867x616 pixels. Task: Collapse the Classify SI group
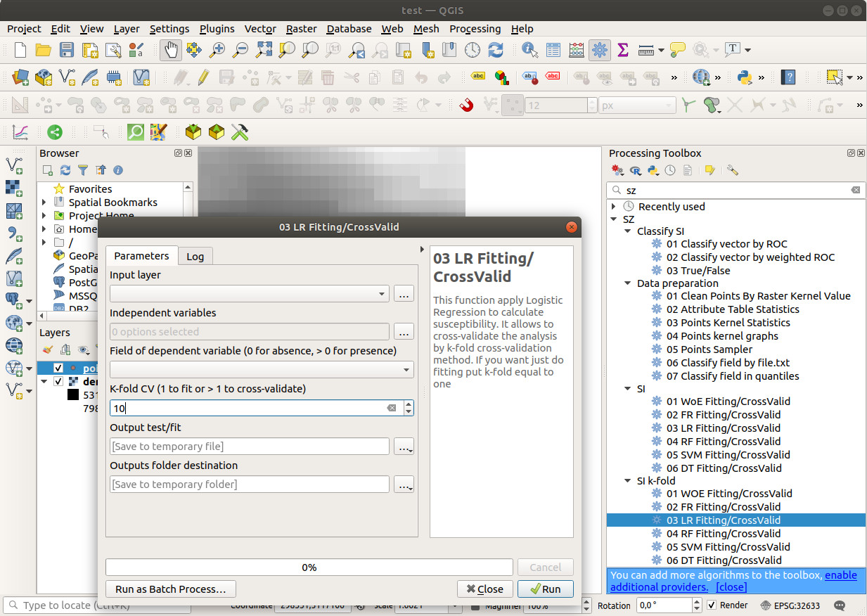click(x=628, y=231)
